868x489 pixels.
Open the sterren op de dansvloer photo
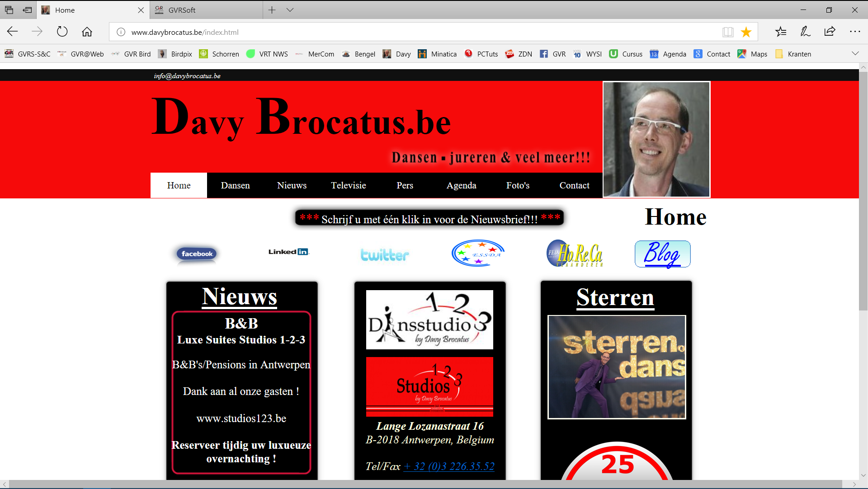(617, 367)
